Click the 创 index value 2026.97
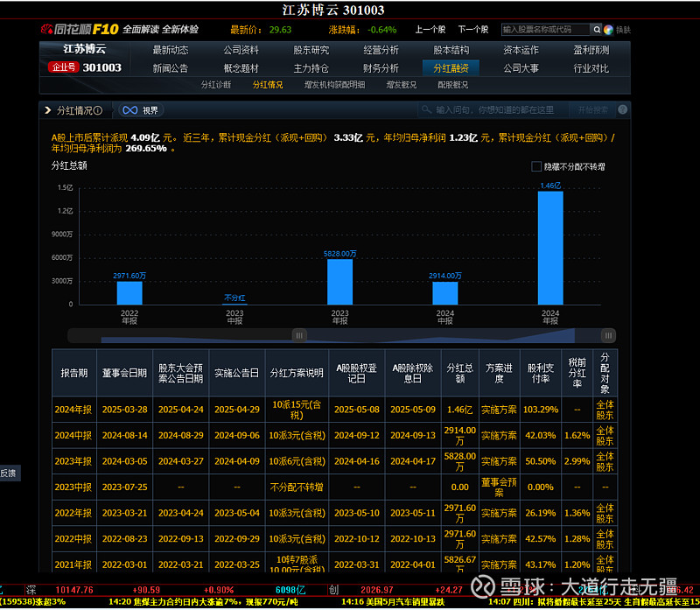Viewport: 700px width, 610px height. 377,590
